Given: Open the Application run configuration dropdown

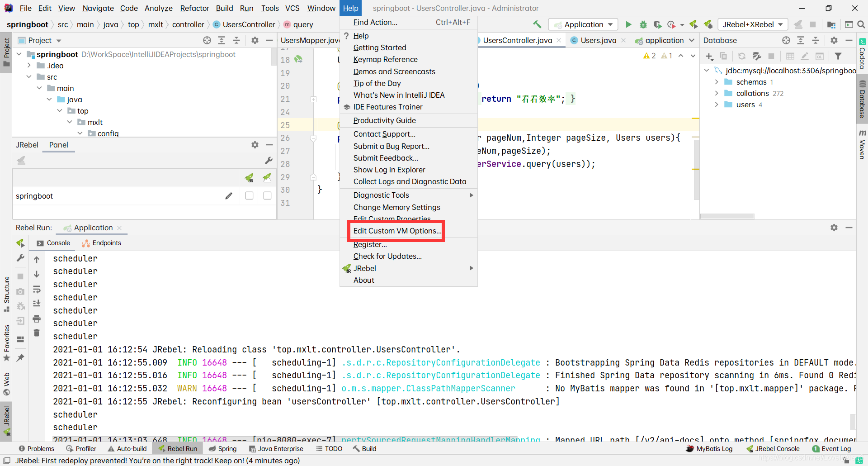Looking at the screenshot, I should (583, 24).
